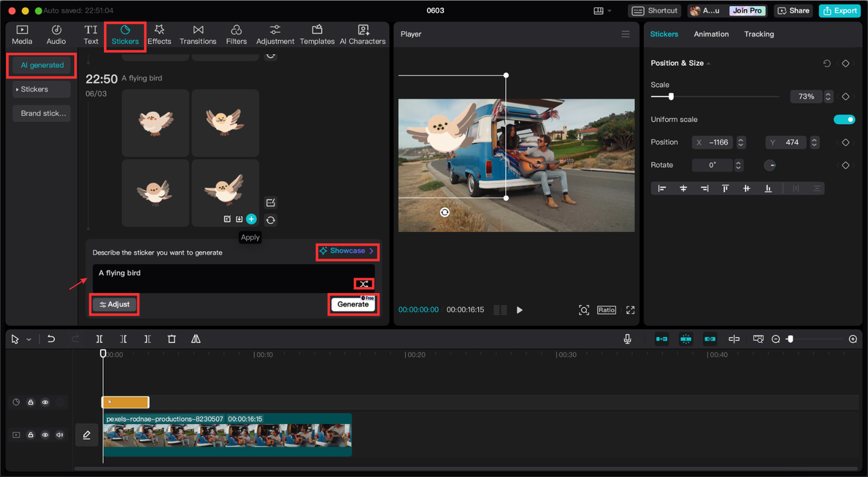Viewport: 868px width, 477px height.
Task: Click the microphone record voiceover icon
Action: click(x=627, y=339)
